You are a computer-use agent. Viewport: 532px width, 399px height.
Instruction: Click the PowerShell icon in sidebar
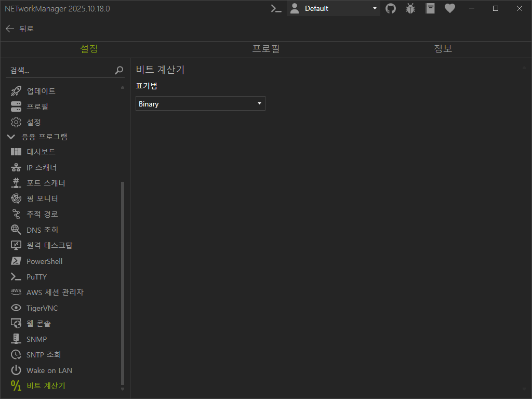[x=16, y=261]
